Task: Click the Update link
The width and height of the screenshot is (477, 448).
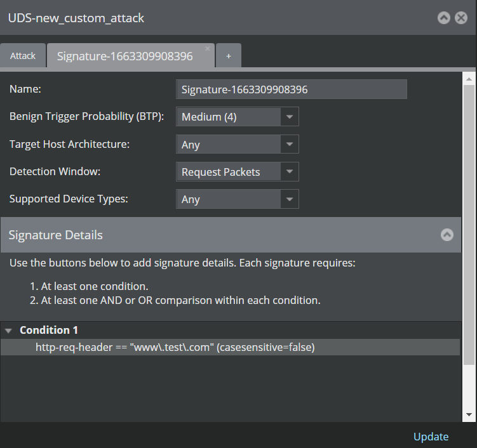Action: [431, 437]
